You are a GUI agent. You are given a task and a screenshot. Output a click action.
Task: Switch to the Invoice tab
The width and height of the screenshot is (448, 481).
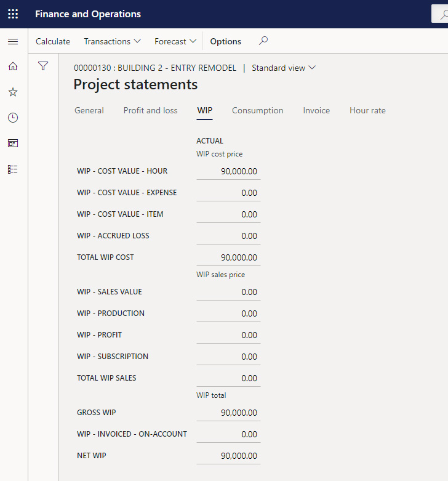coord(316,110)
